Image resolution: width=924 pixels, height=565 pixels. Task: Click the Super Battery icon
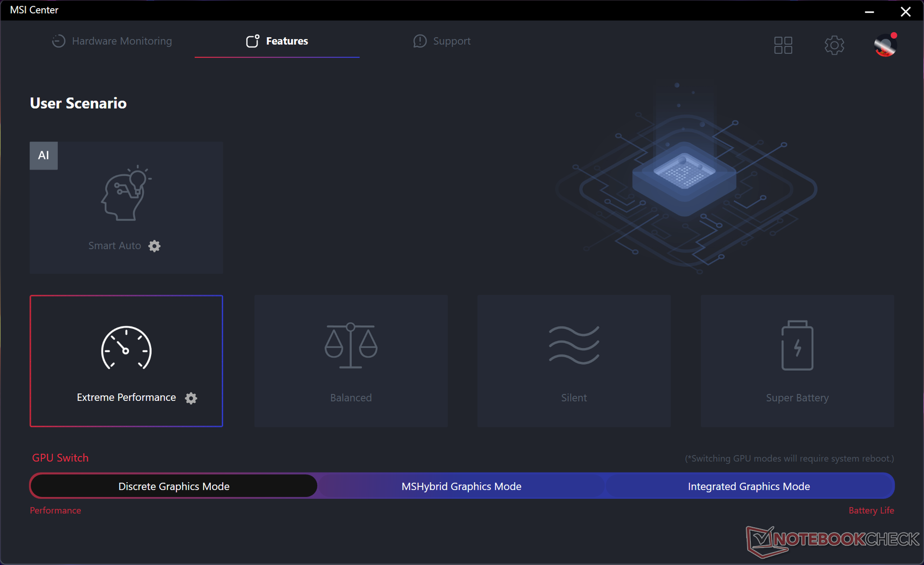pos(797,345)
